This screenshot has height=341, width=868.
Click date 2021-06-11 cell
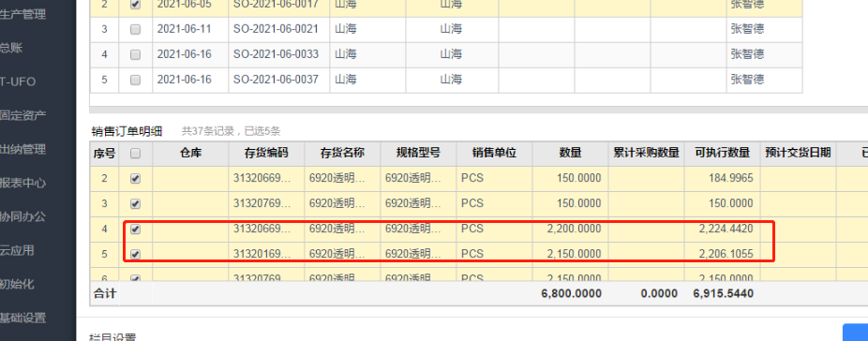[190, 29]
